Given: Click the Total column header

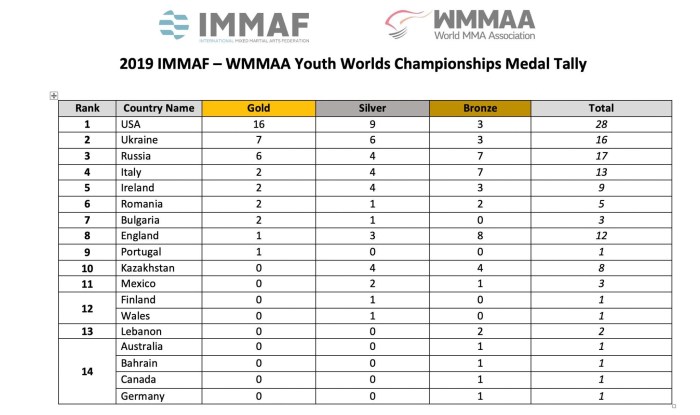Looking at the screenshot, I should pos(601,108).
